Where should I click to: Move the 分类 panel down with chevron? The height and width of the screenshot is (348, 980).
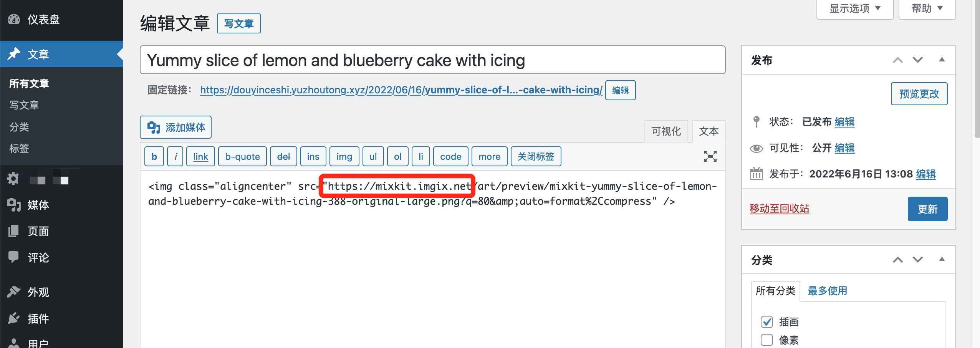pyautogui.click(x=918, y=260)
